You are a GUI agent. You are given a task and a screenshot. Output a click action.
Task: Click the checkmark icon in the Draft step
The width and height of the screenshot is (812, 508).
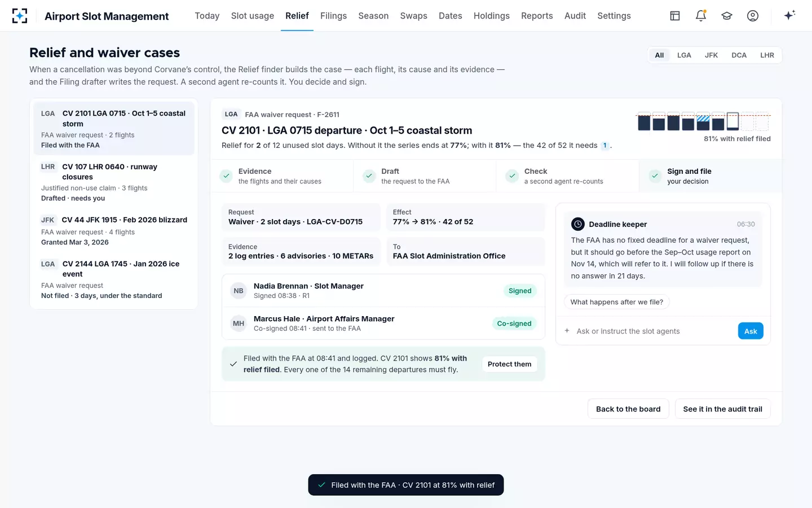click(x=369, y=176)
